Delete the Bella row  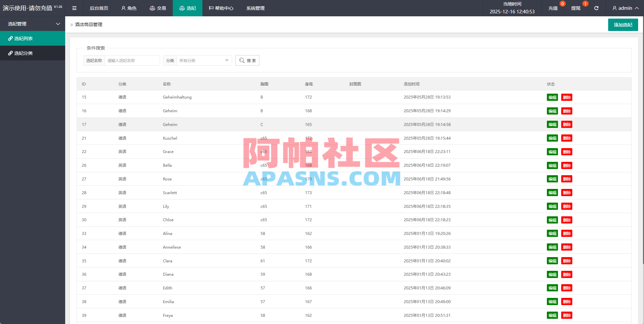pyautogui.click(x=567, y=165)
